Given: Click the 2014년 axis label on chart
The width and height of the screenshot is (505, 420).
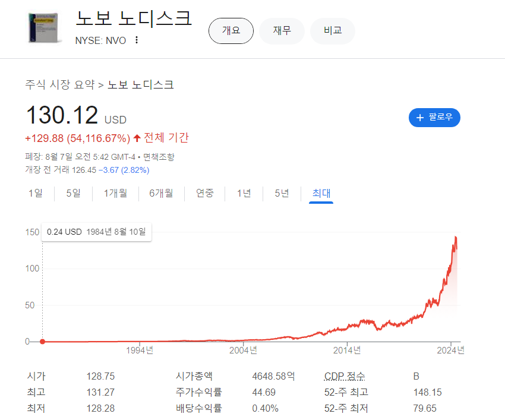Looking at the screenshot, I should click(347, 350).
